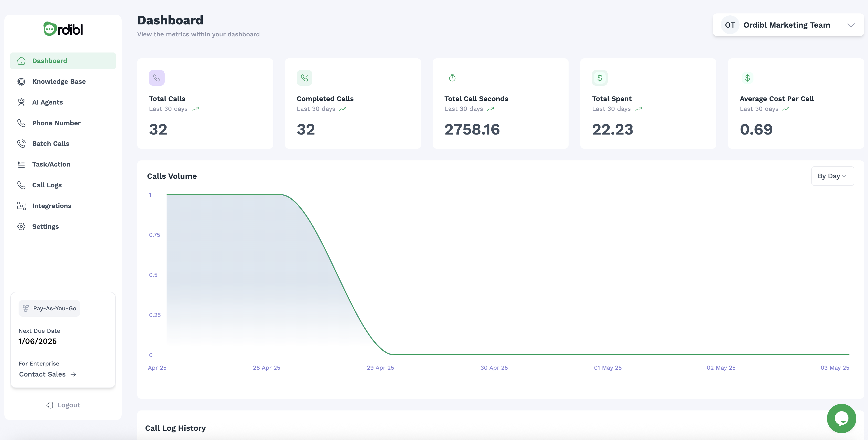Click the Logout button

click(63, 405)
